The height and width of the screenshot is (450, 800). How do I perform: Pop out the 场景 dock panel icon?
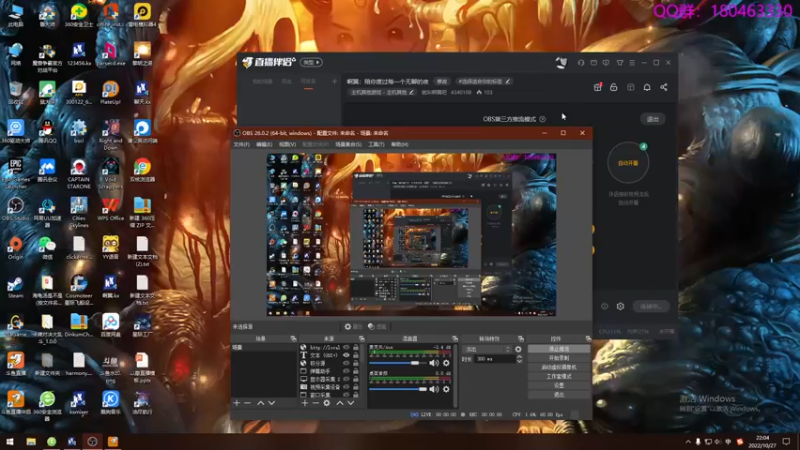(x=293, y=339)
